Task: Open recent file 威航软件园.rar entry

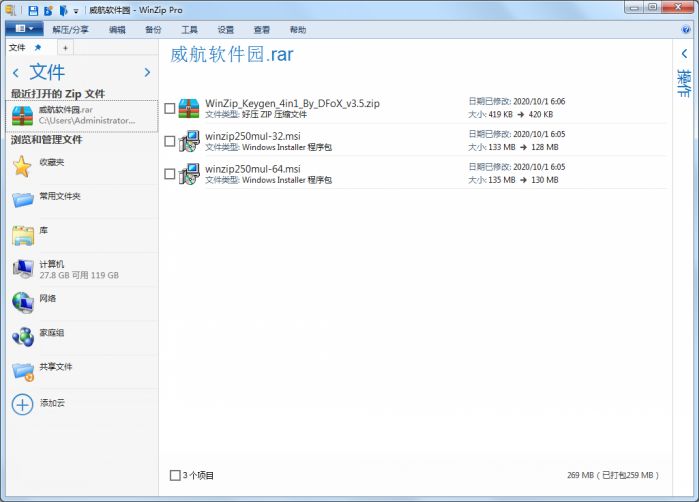Action: pos(82,115)
